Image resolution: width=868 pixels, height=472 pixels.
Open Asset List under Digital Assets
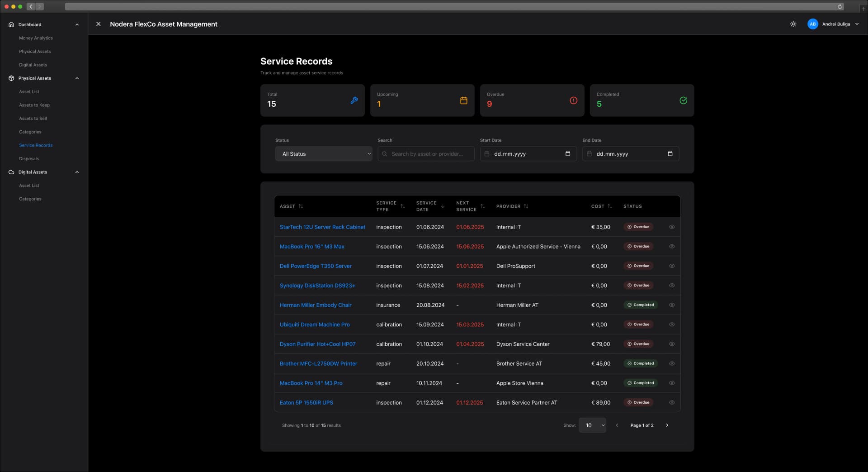click(29, 186)
